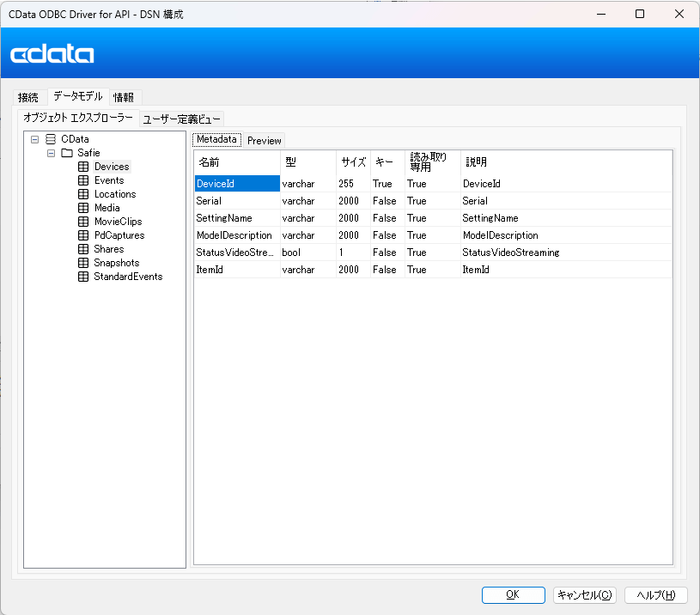Screen dimensions: 700x615
Task: Select the MovieClips table icon
Action: pos(83,222)
